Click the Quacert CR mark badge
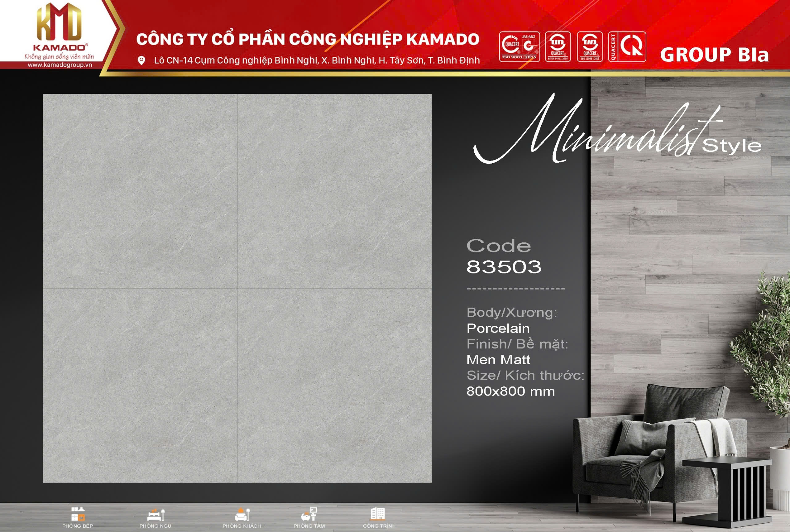 (627, 47)
